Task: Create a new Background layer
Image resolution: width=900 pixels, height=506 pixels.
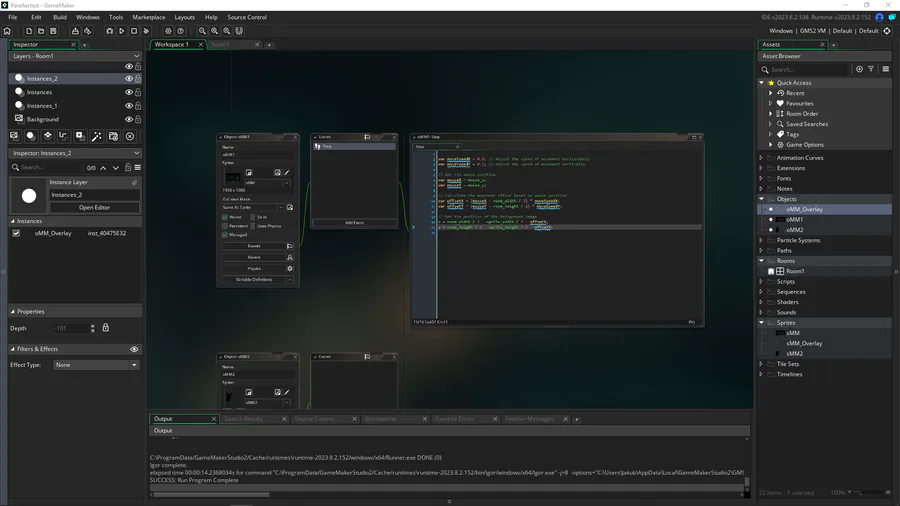Action: [14, 136]
